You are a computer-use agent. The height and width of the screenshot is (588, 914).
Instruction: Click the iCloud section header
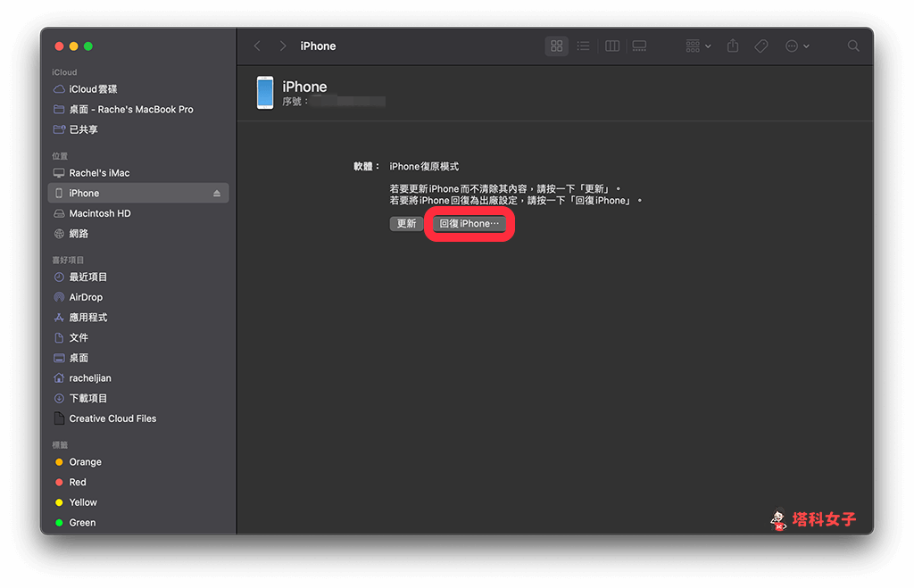[x=64, y=72]
